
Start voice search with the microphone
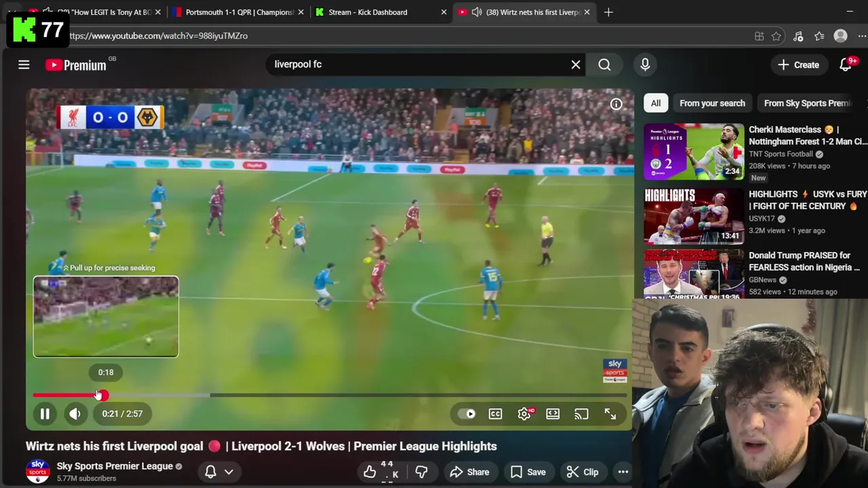[x=645, y=64]
